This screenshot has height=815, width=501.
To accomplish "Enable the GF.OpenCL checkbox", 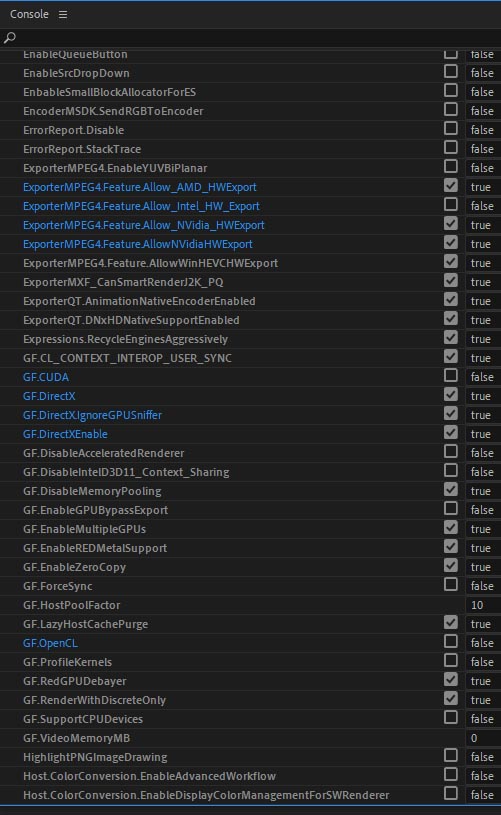I will (x=451, y=641).
